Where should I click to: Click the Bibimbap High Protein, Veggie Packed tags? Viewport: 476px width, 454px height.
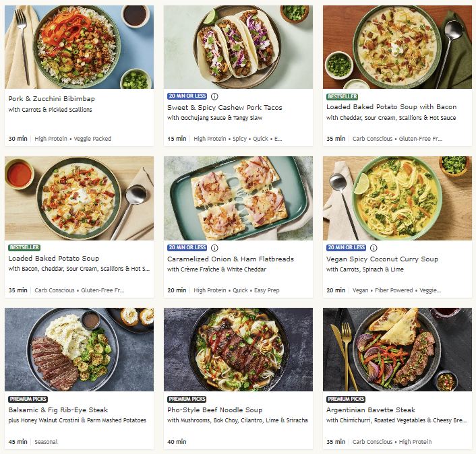click(73, 139)
